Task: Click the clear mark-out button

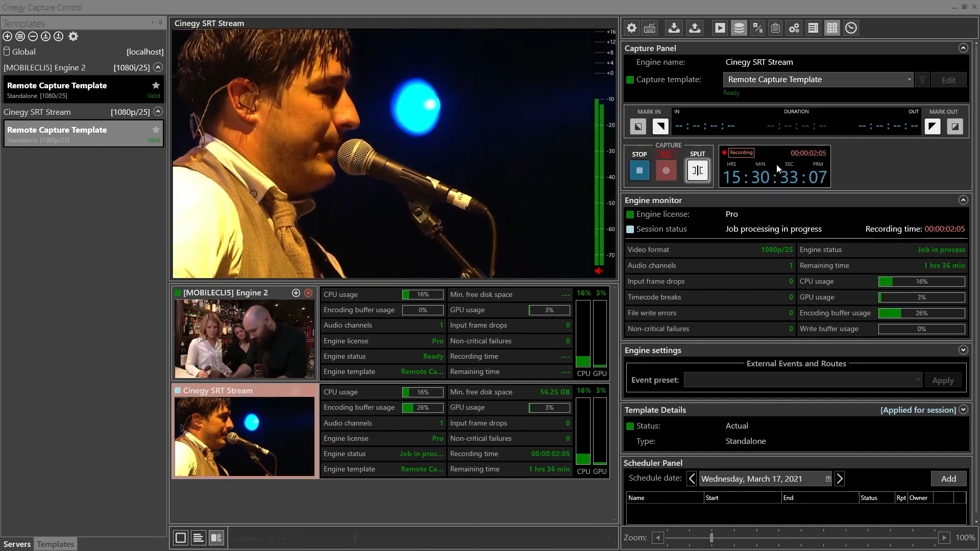Action: (955, 126)
